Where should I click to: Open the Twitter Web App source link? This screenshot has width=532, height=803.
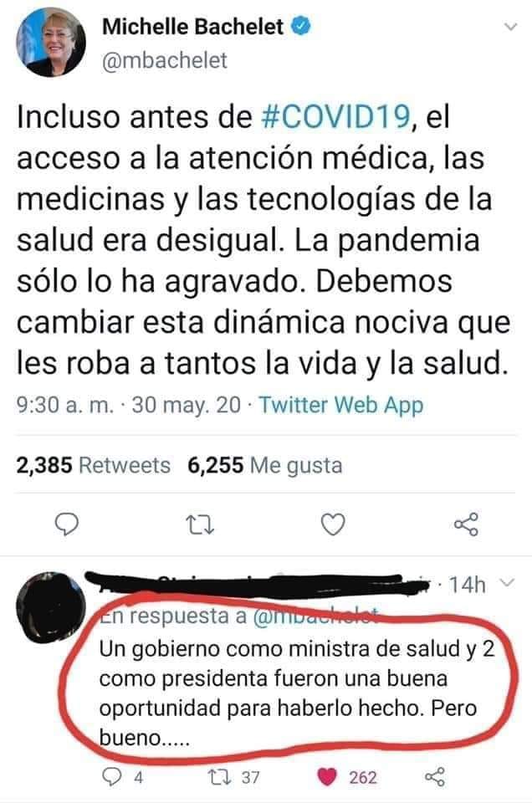[x=341, y=405]
